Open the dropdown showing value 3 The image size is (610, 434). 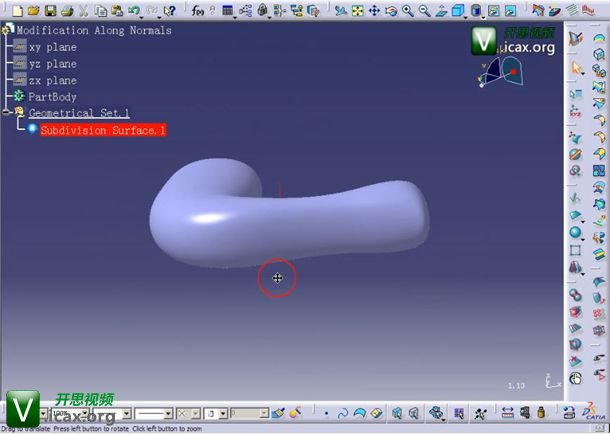click(x=222, y=414)
